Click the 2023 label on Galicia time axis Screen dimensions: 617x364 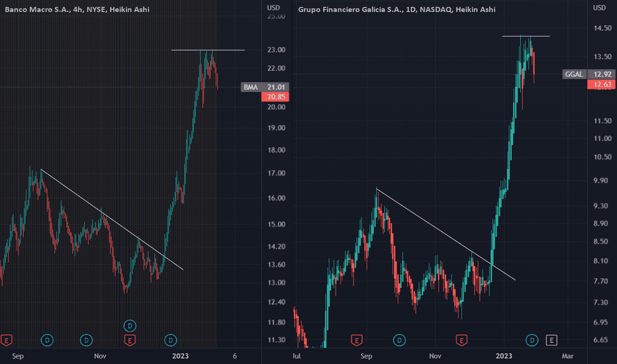click(x=504, y=356)
